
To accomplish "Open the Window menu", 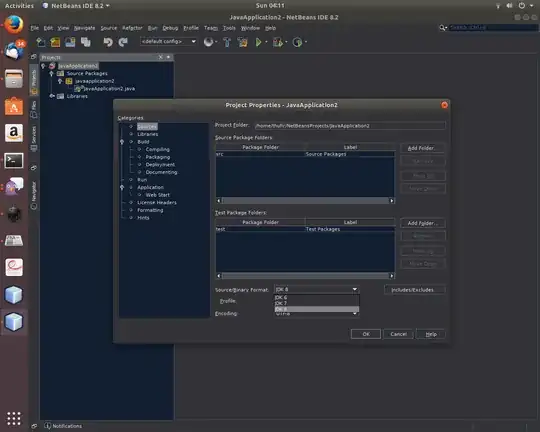I will click(x=250, y=28).
